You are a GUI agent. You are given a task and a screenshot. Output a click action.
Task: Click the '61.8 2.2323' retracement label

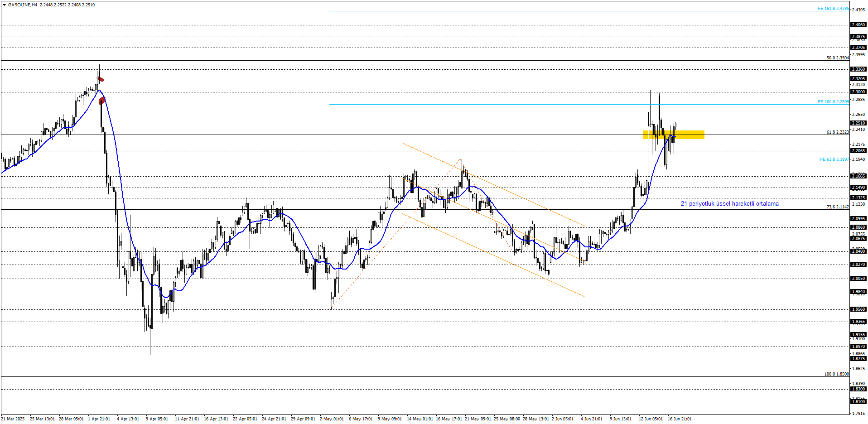tap(838, 132)
